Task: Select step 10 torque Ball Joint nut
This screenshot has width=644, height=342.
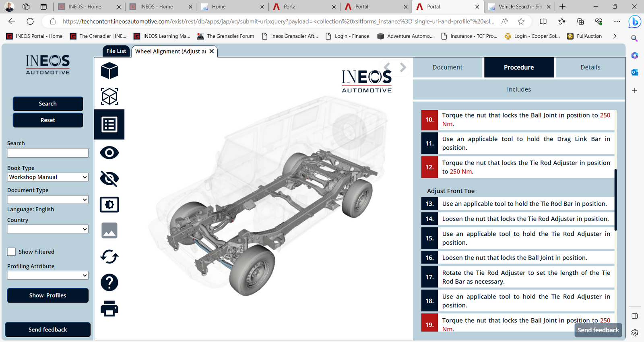Action: [518, 119]
